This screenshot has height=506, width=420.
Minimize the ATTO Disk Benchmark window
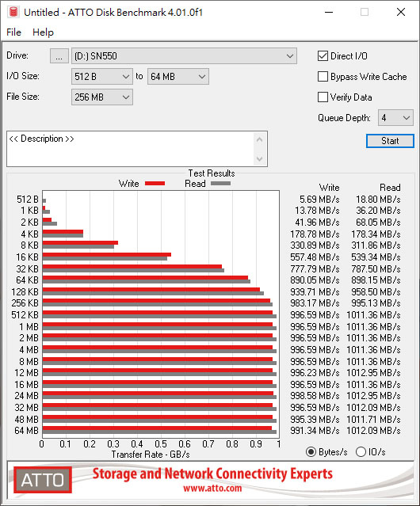pos(329,12)
